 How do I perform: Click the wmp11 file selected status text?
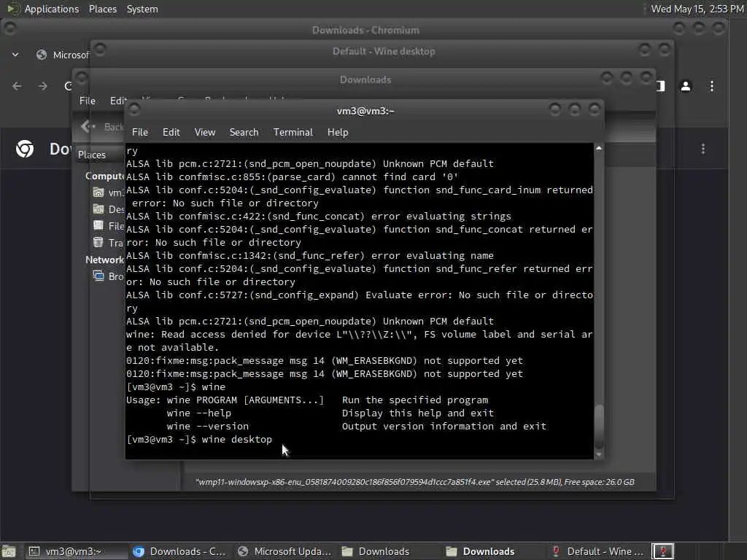414,482
